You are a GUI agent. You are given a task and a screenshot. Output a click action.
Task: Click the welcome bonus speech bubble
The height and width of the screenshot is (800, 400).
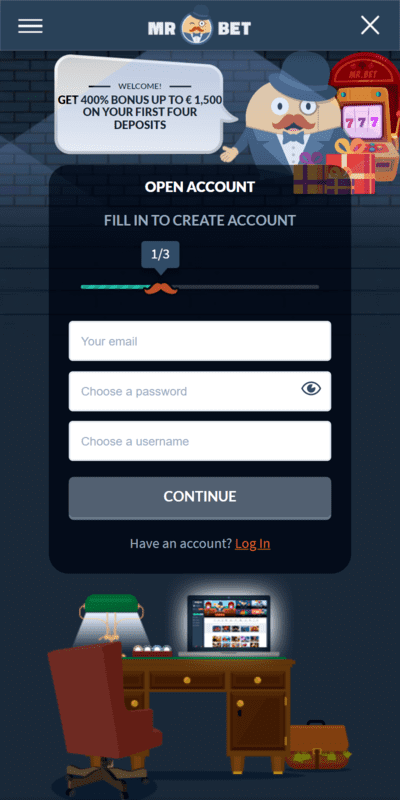point(144,105)
